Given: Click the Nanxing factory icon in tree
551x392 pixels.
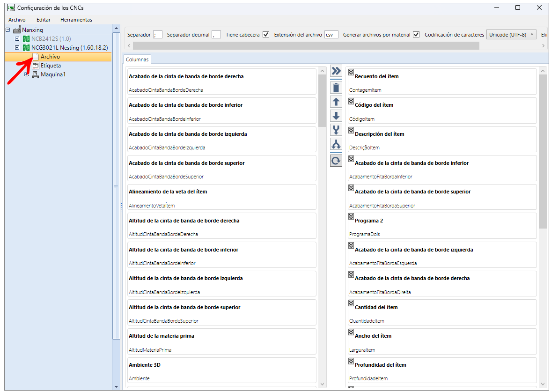Looking at the screenshot, I should tap(17, 30).
